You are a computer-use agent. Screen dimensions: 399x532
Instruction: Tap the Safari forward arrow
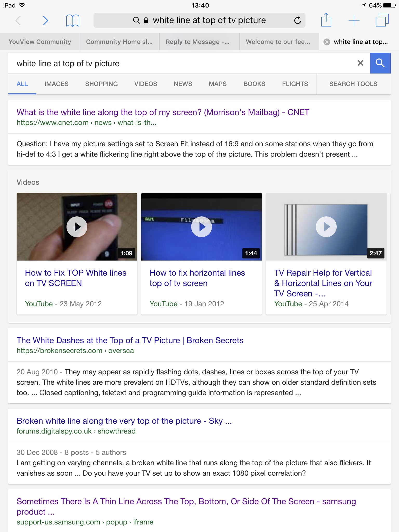point(45,21)
